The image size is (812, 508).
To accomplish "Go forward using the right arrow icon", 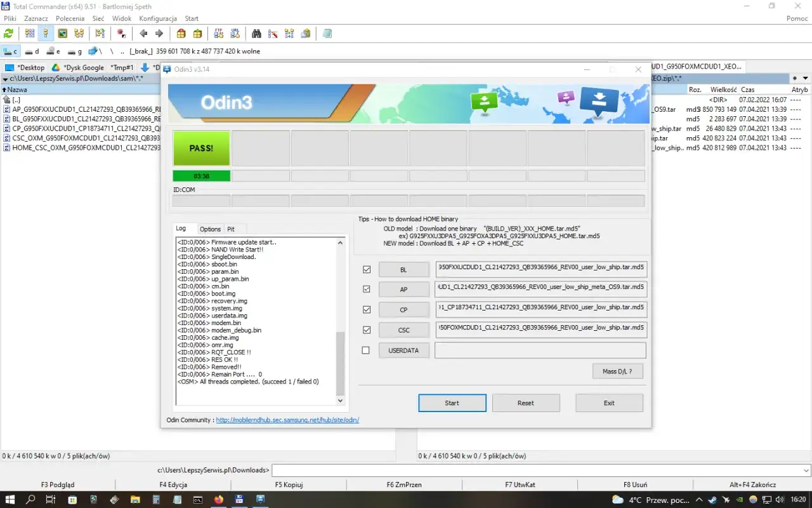I will coord(159,34).
